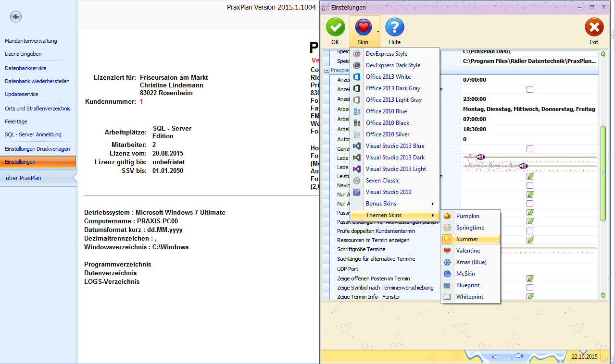Open the Feiertage entry
The image size is (615, 364).
tap(16, 121)
